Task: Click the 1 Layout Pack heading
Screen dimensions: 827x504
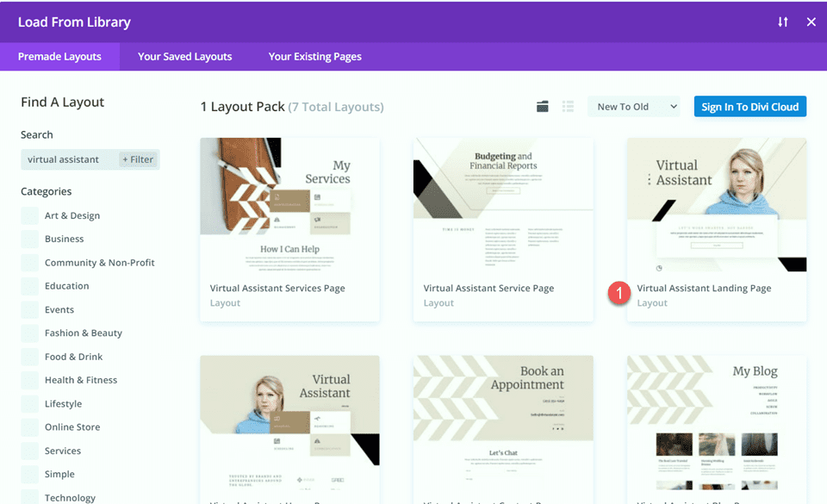Action: [x=243, y=107]
